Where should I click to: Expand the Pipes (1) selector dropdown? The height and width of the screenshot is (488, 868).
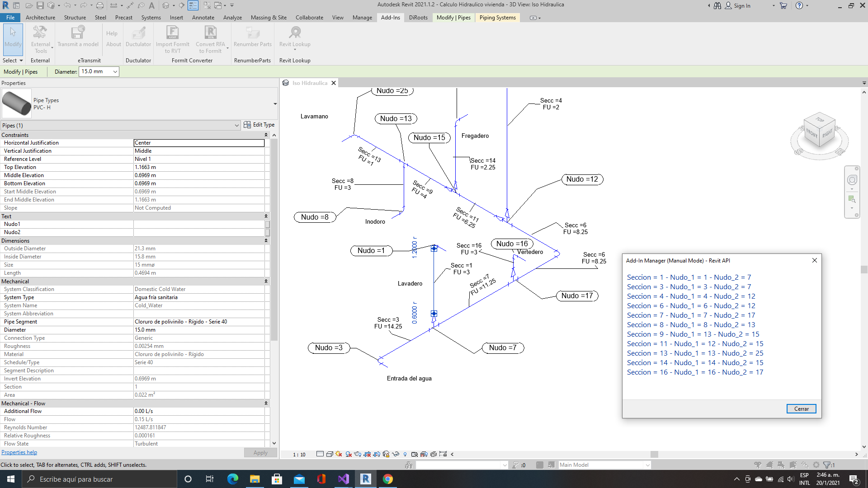point(236,125)
